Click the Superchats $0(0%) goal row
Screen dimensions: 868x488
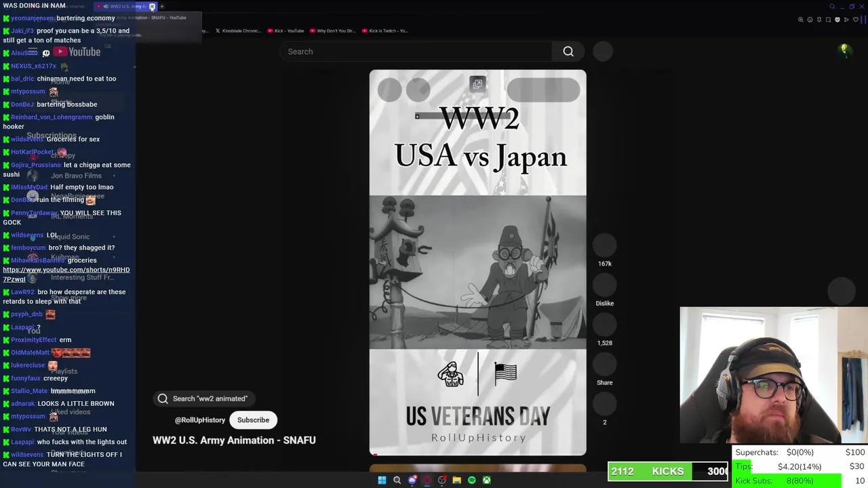click(x=800, y=452)
